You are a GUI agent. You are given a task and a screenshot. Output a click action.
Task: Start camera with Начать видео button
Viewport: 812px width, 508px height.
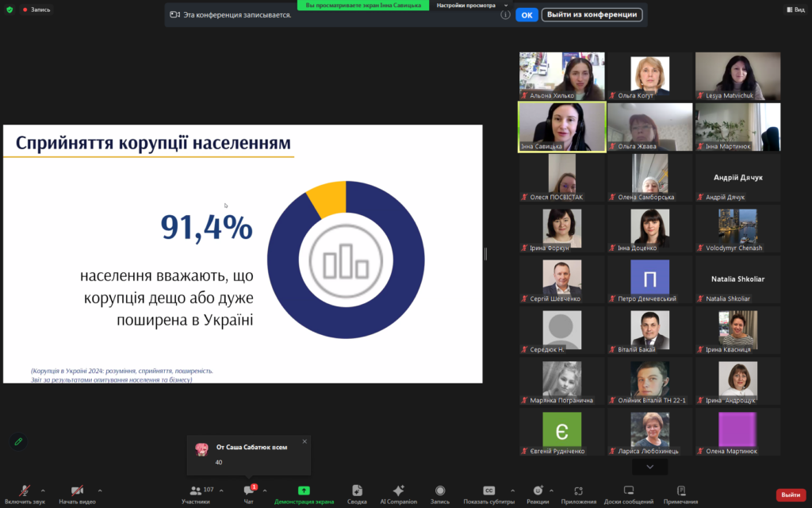click(77, 491)
